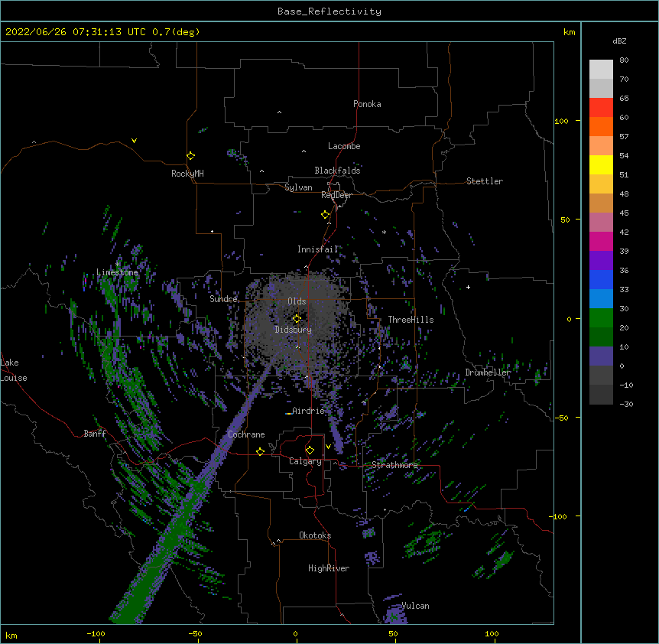This screenshot has width=659, height=644.
Task: Click the Stettler town label
Action: coord(484,181)
